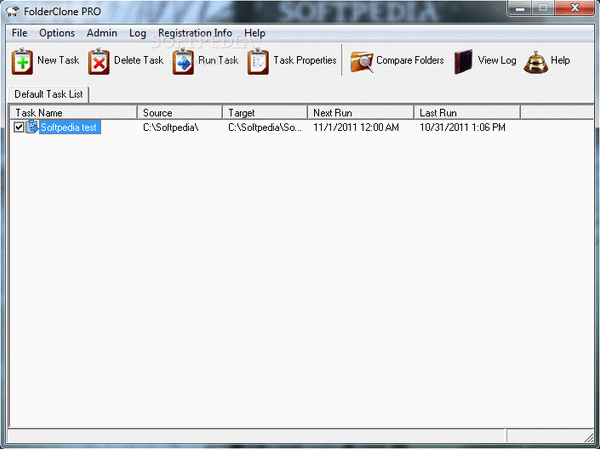Sort by Last Run column header
600x449 pixels.
467,113
